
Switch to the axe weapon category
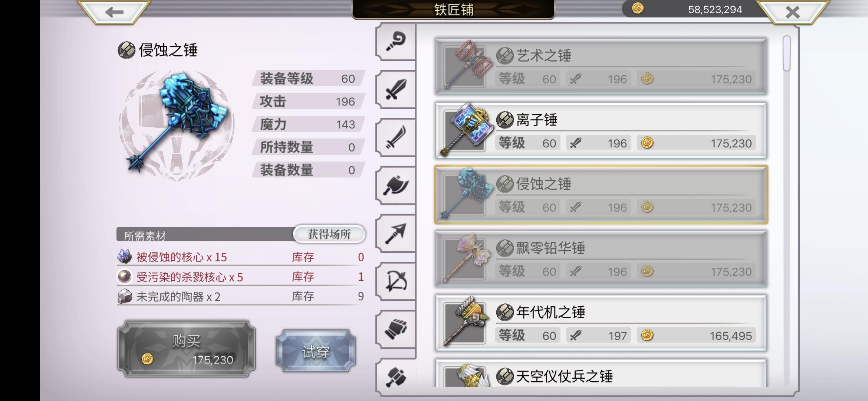click(396, 185)
